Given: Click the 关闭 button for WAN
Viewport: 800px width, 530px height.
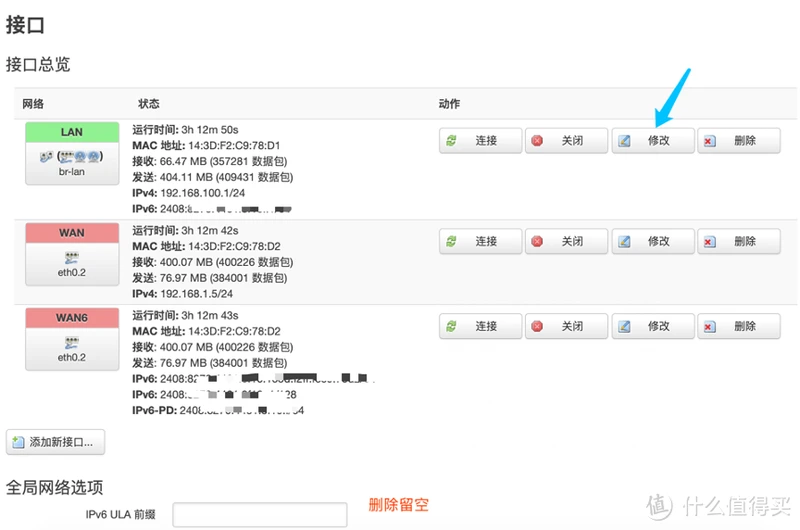Looking at the screenshot, I should click(566, 241).
